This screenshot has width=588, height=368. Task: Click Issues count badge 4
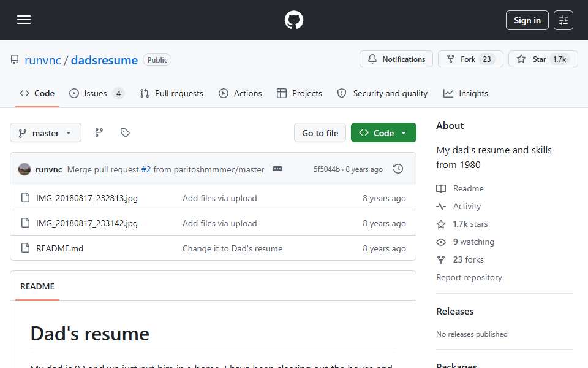(118, 93)
